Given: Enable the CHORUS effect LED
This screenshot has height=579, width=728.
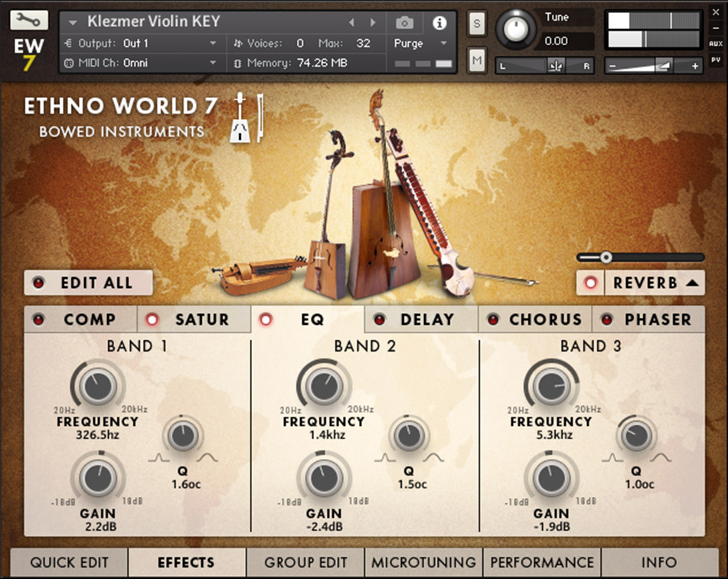Looking at the screenshot, I should (493, 319).
